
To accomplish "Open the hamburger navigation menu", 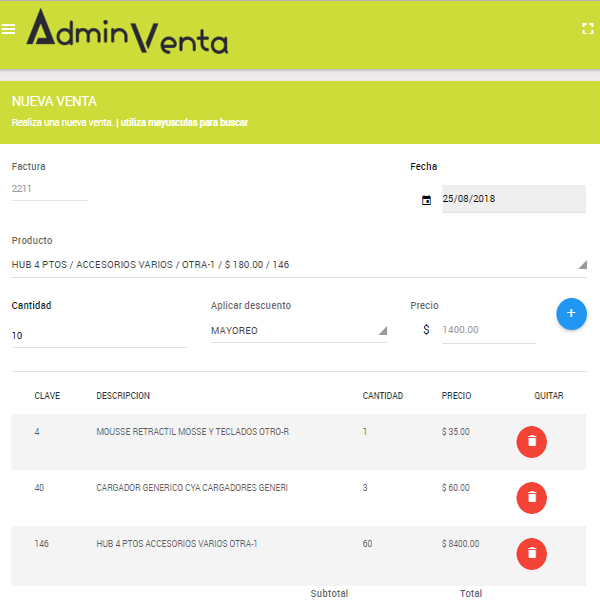I will pyautogui.click(x=9, y=29).
